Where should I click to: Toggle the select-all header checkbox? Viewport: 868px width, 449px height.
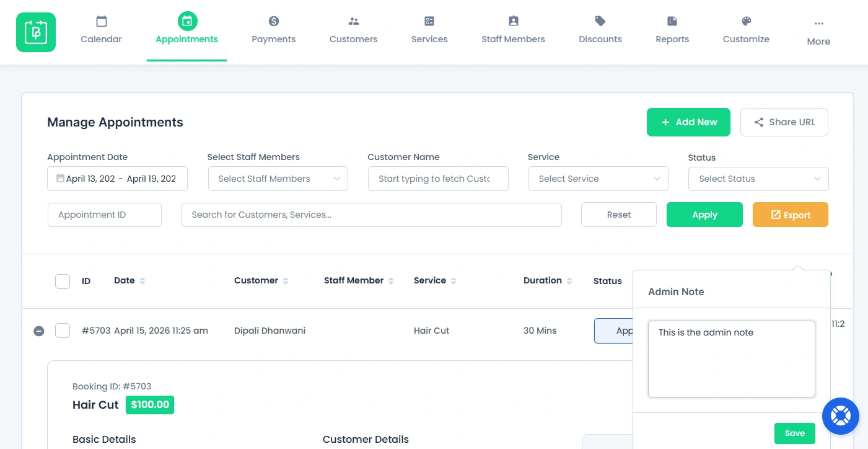pyautogui.click(x=63, y=281)
